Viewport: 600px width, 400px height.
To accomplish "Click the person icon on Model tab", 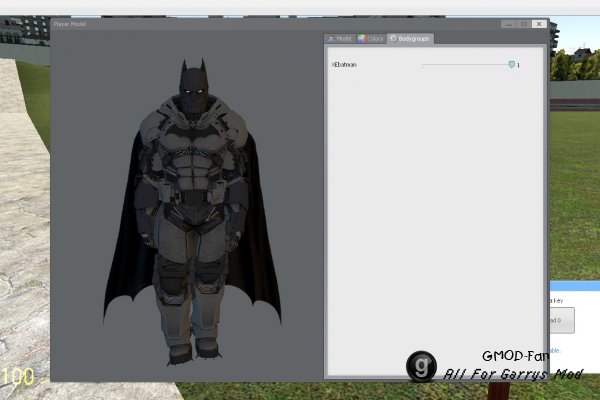I will click(331, 39).
